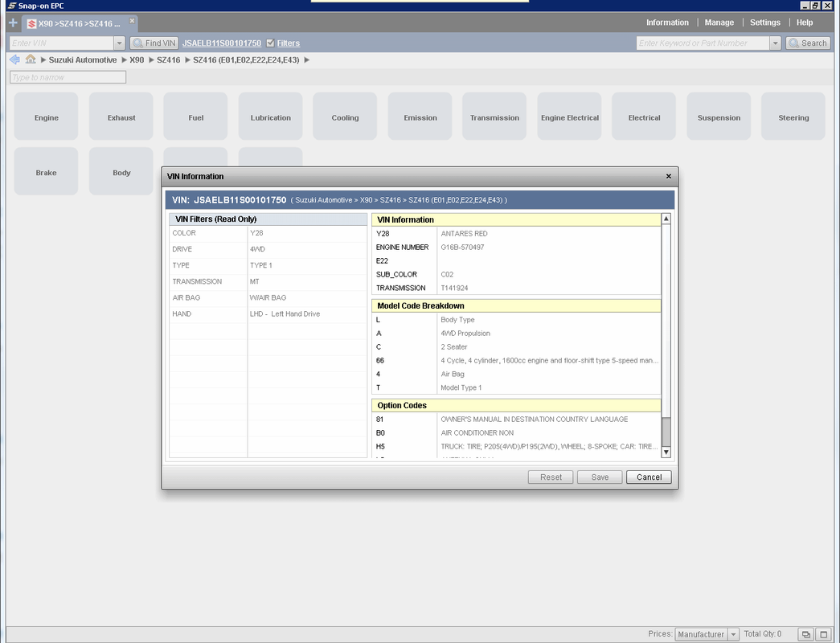
Task: Close the VIN Information dialog
Action: coord(669,176)
